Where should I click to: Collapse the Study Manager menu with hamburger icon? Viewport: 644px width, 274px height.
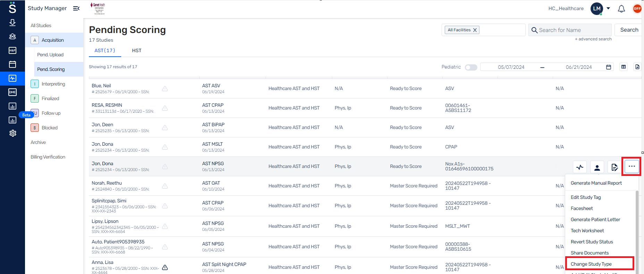click(76, 8)
